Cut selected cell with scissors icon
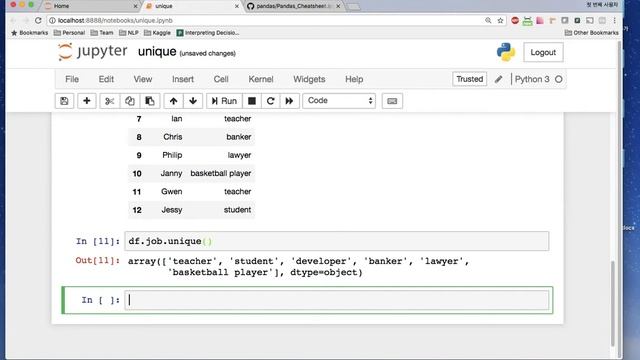Image resolution: width=640 pixels, height=360 pixels. 109,101
